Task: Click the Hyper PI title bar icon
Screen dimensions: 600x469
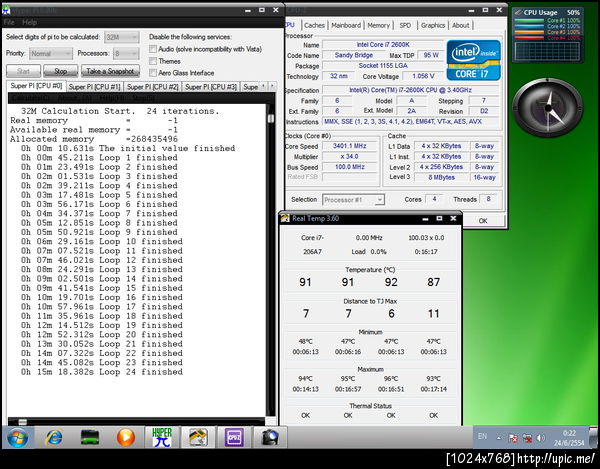Action: pyautogui.click(x=6, y=10)
